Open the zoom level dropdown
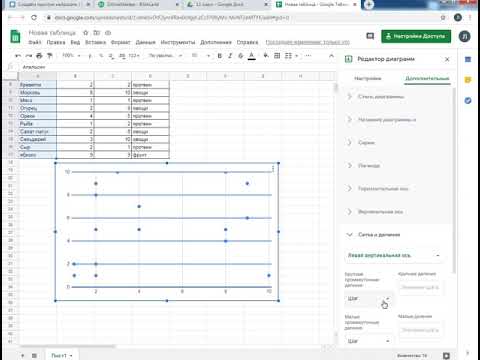This screenshot has width=480, height=360. (72, 55)
